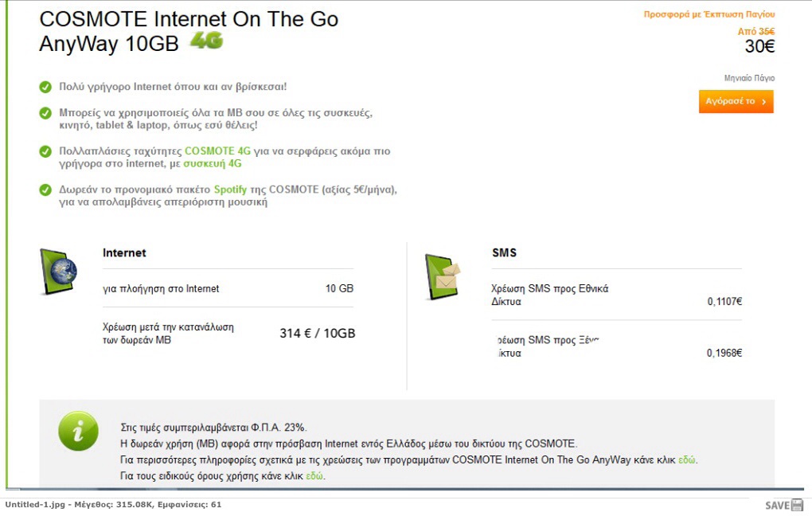Click the arrow on the buy button
This screenshot has width=812, height=516.
764,102
